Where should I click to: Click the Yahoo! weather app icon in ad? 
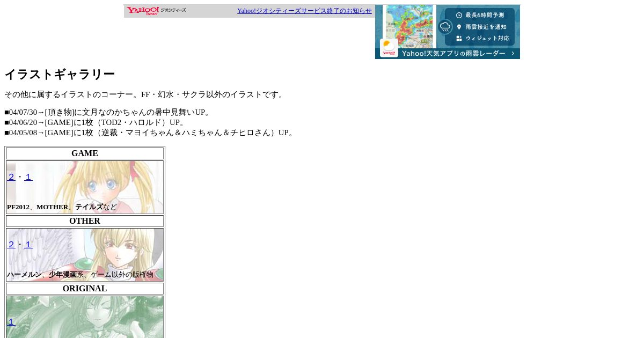pyautogui.click(x=389, y=48)
